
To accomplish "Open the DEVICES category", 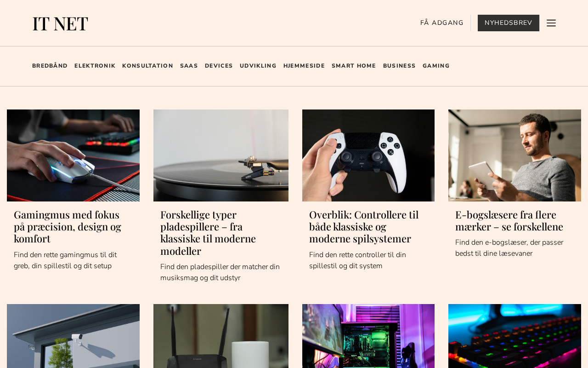I will 219,66.
